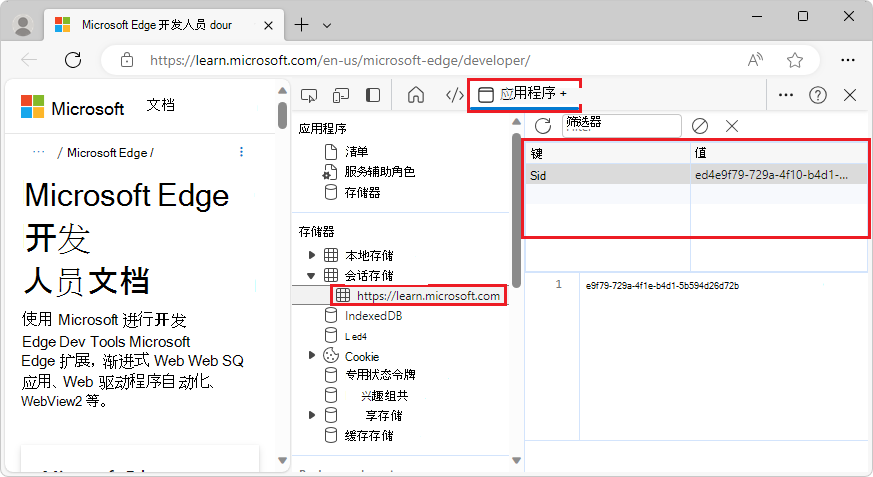Go back to the previous page
The height and width of the screenshot is (477, 873).
pos(29,60)
